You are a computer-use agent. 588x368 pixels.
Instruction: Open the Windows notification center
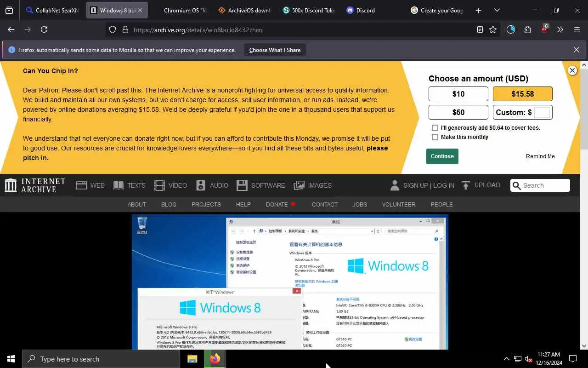click(x=573, y=359)
